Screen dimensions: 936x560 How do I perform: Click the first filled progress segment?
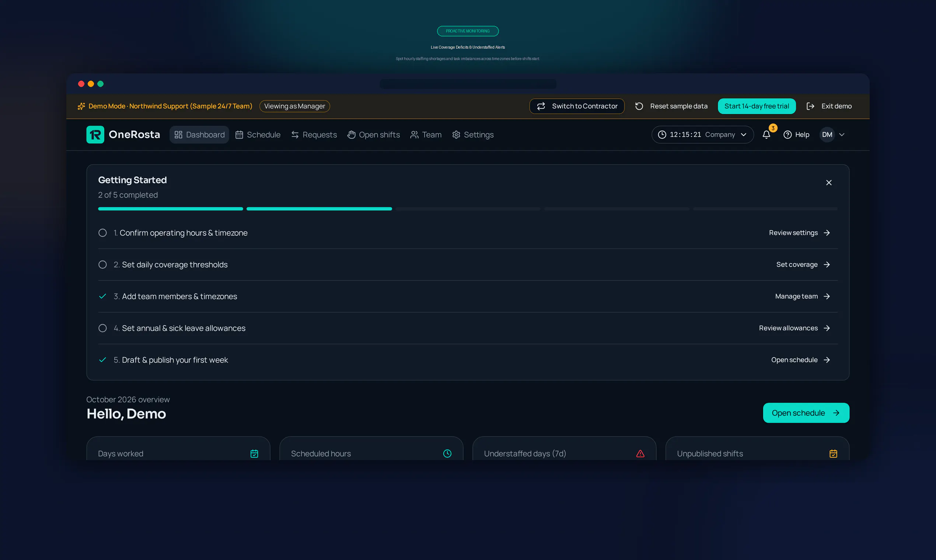(x=171, y=209)
